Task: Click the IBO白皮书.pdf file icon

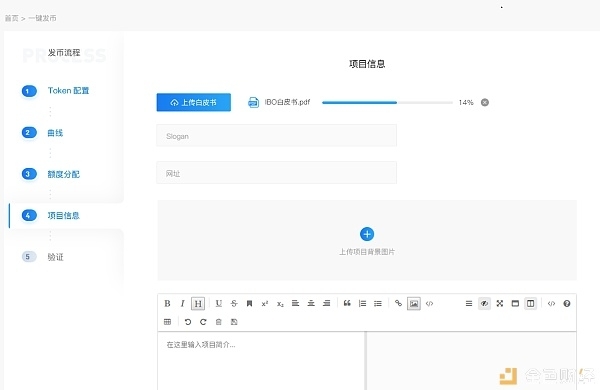Action: (253, 102)
